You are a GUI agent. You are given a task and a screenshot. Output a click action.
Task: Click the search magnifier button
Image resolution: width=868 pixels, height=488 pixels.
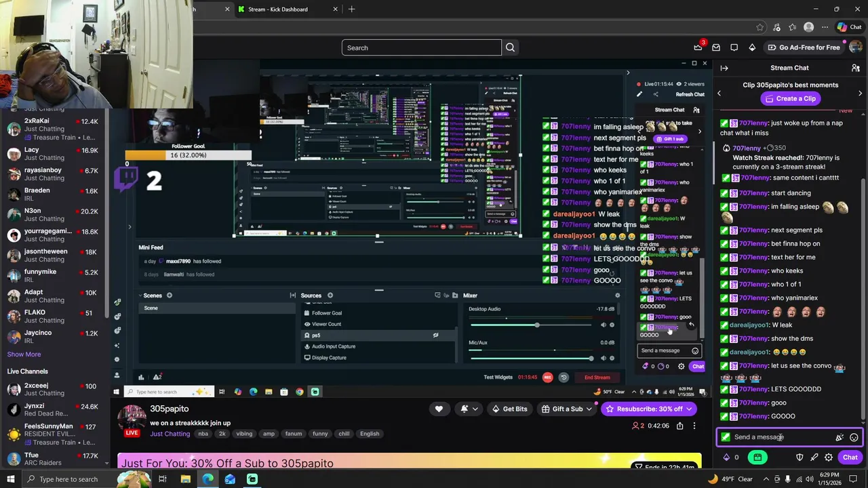(510, 47)
